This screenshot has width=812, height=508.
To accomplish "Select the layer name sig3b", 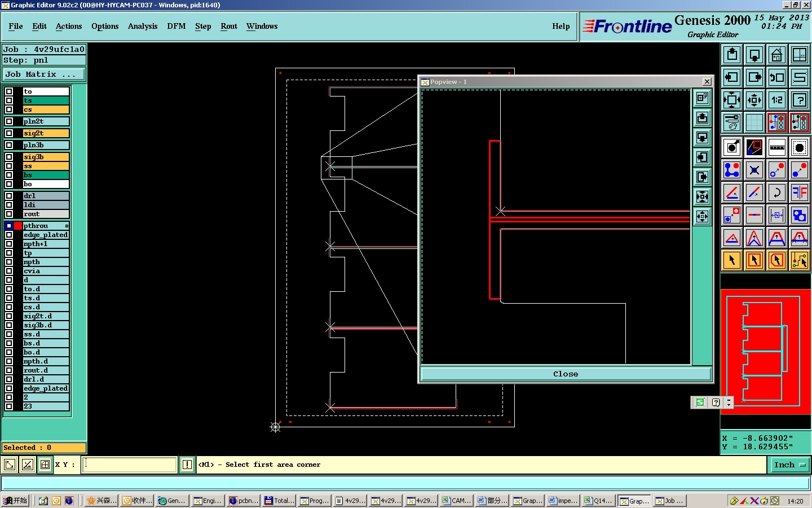I will pyautogui.click(x=46, y=157).
